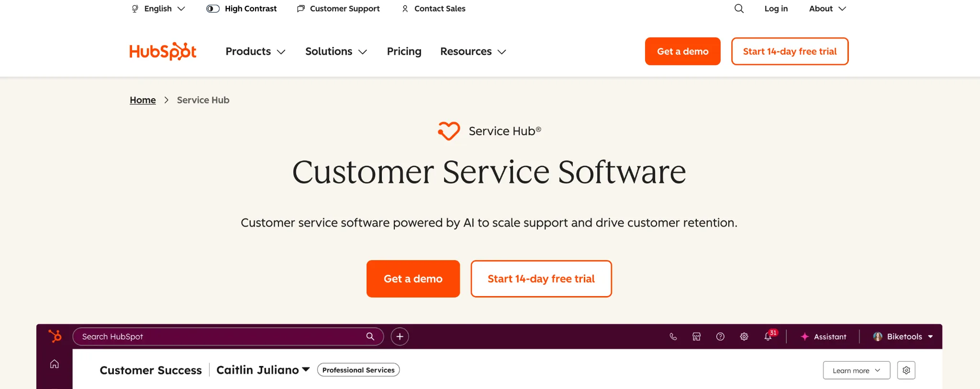980x389 pixels.
Task: Click the globe language icon
Action: click(x=135, y=9)
